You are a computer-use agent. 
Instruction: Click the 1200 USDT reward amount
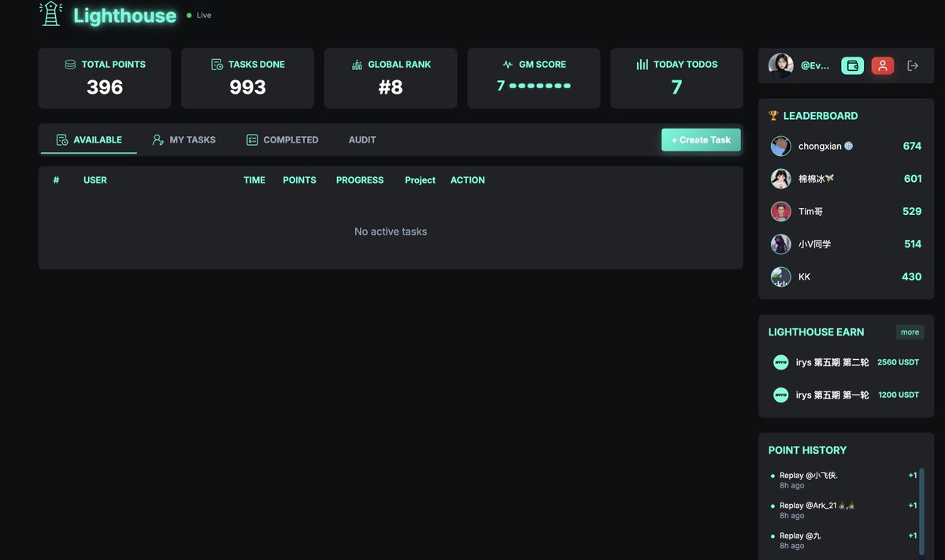[x=899, y=395]
